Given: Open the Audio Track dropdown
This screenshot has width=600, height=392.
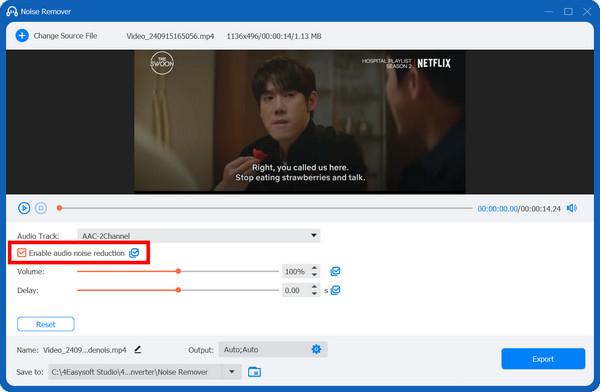Looking at the screenshot, I should coord(199,235).
